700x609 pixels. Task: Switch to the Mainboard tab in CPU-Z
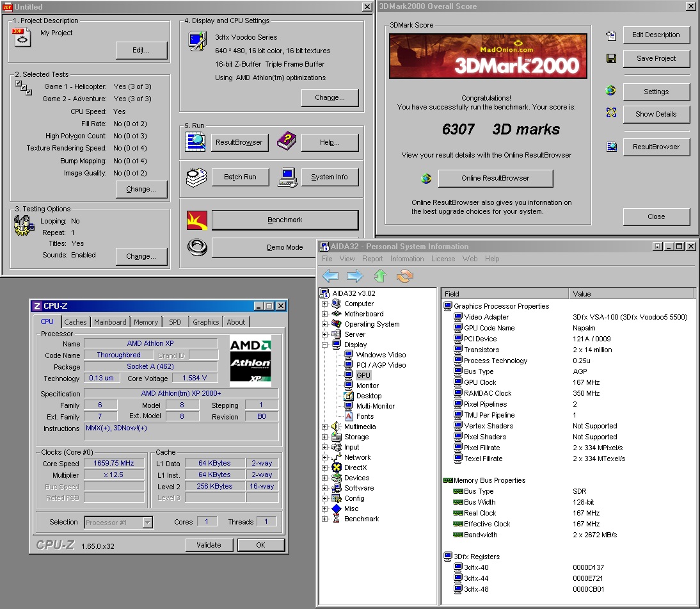point(110,322)
